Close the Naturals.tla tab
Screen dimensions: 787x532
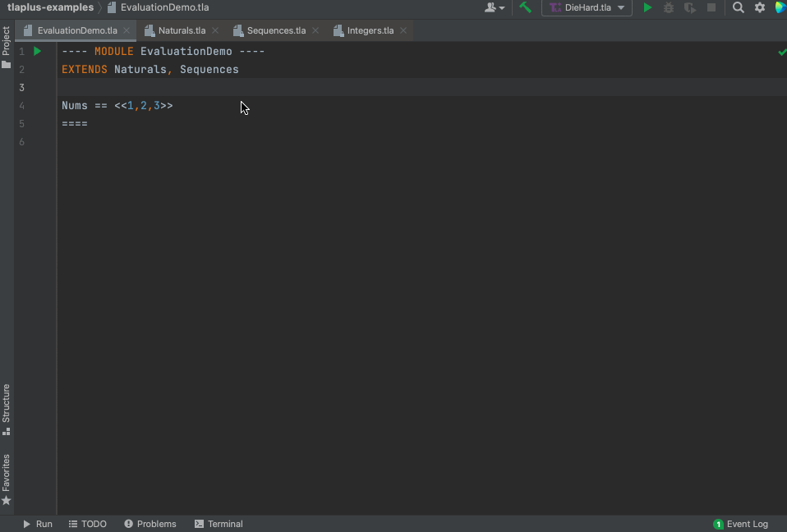click(x=214, y=30)
